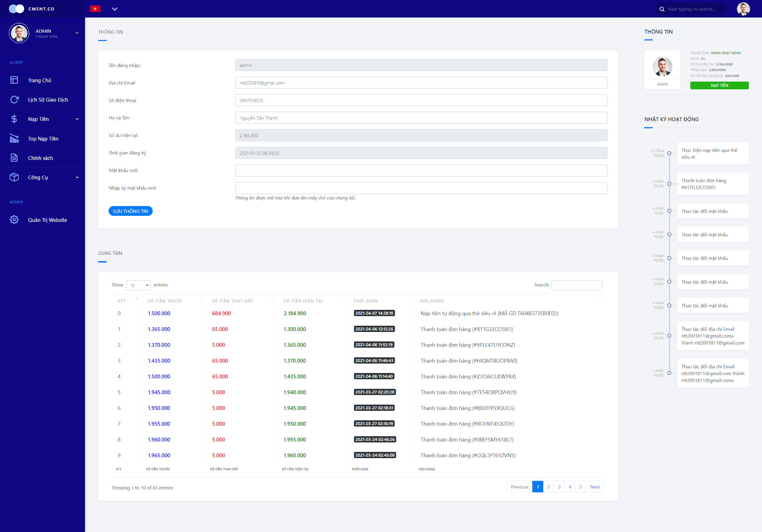Expand the ADMIN user profile chevron
The width and height of the screenshot is (762, 532).
(77, 33)
